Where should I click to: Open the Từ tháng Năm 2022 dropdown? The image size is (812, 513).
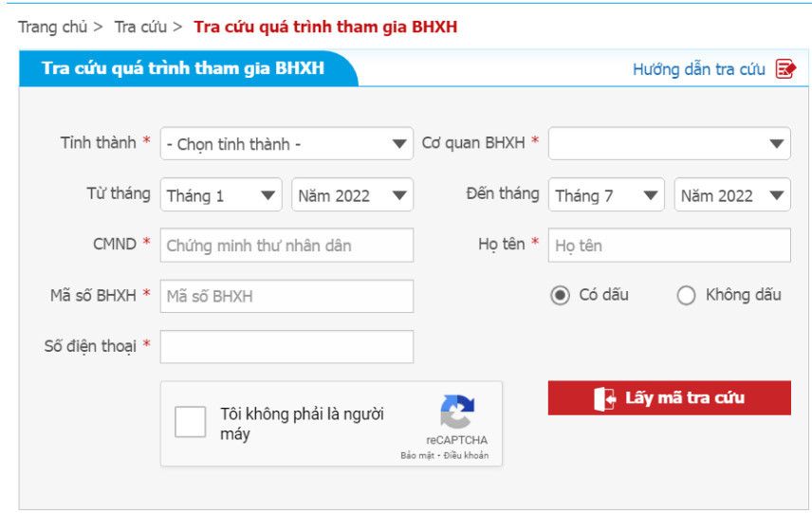pos(352,194)
